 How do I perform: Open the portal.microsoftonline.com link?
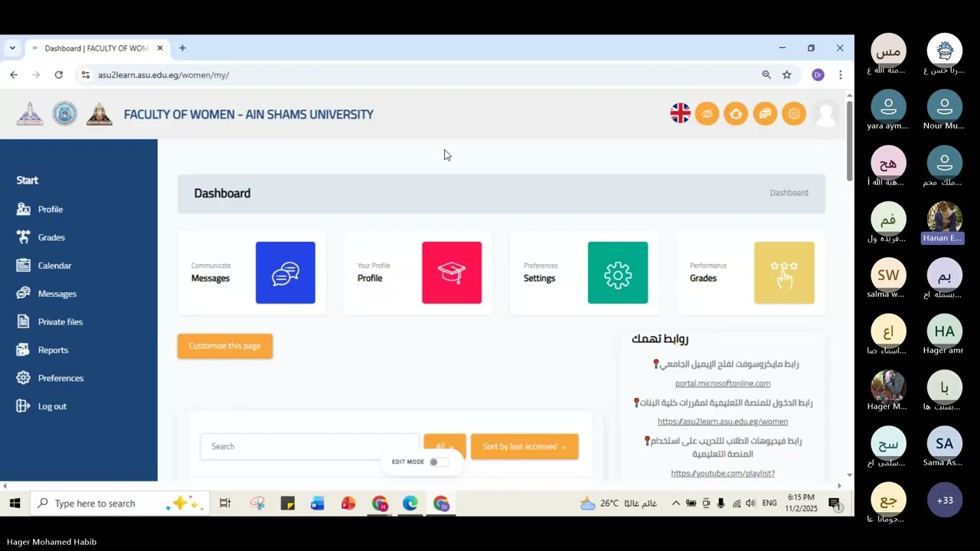[x=723, y=383]
